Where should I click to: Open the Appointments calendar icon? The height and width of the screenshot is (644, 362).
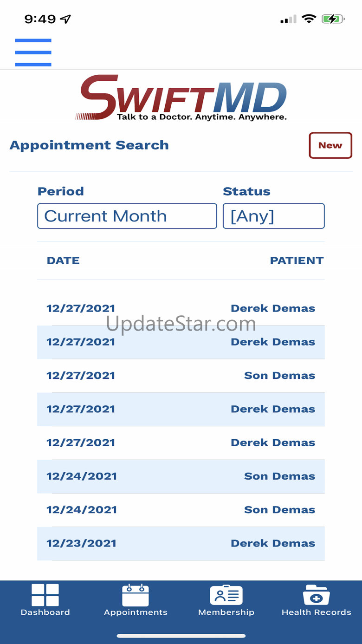(136, 595)
